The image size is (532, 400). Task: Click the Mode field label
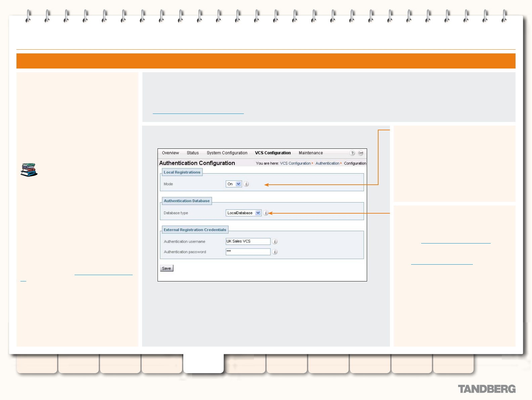coord(168,184)
